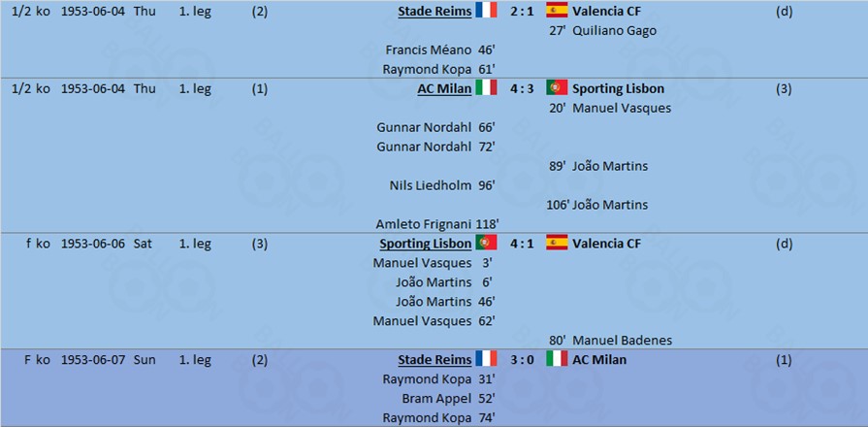Screen dimensions: 868x427
Task: Click the French flag beside Stade Reims in the final
Action: [486, 359]
